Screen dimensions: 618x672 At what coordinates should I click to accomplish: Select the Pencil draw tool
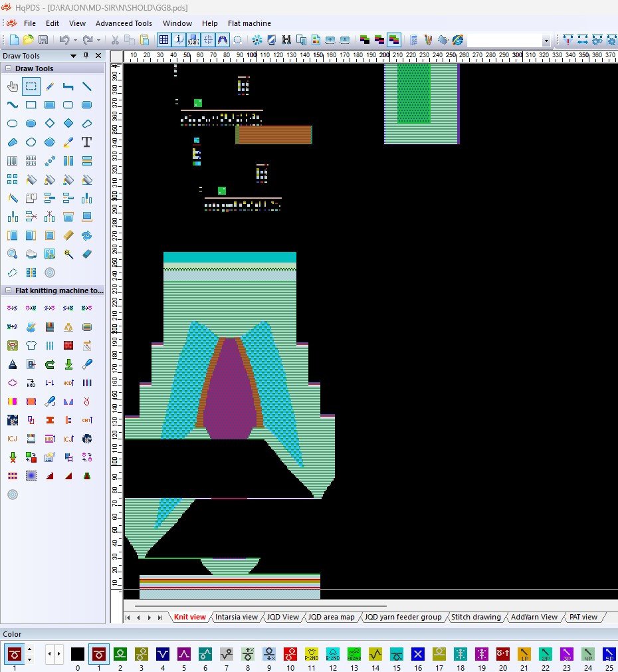[x=50, y=86]
